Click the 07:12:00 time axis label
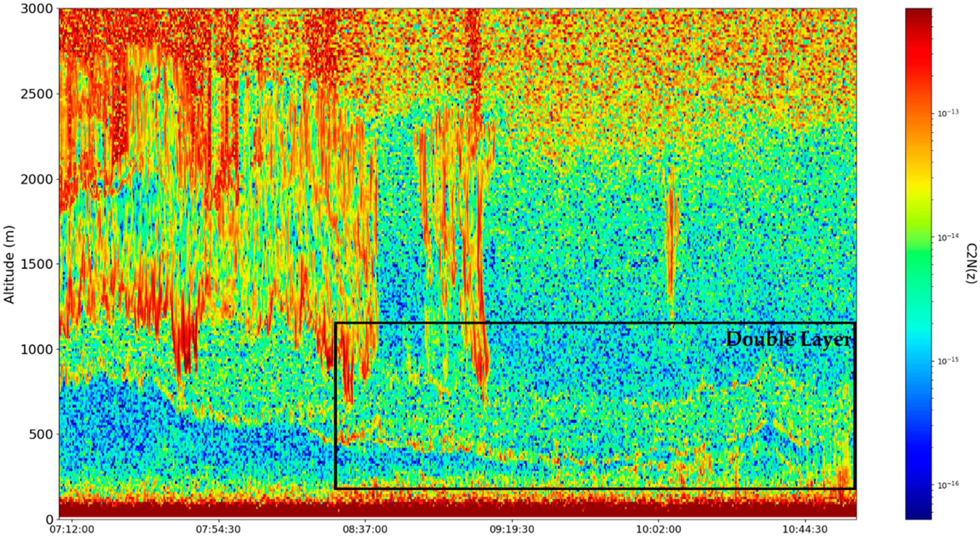980x538 pixels. pos(72,530)
